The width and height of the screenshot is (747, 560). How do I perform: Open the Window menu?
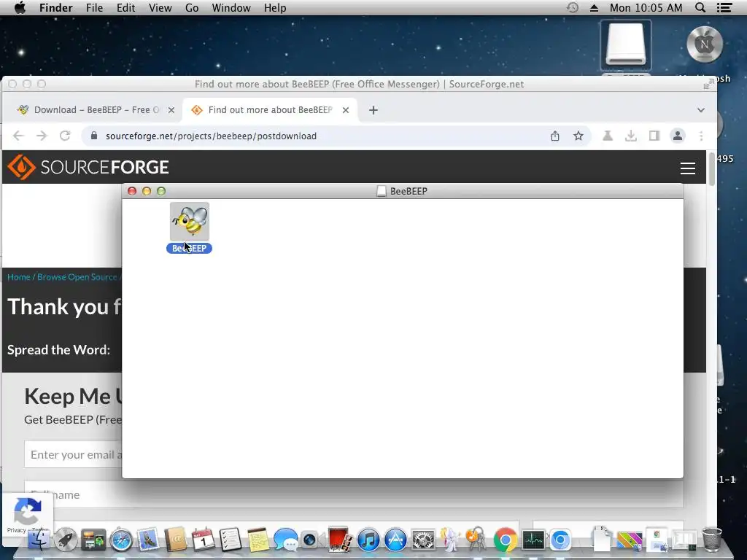pyautogui.click(x=231, y=7)
